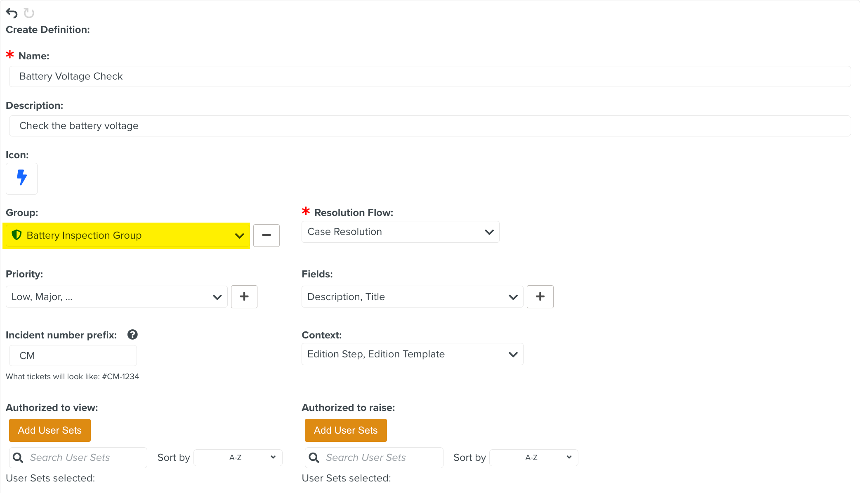The image size is (868, 493).
Task: Click the search icon under Authorized to view
Action: [18, 458]
